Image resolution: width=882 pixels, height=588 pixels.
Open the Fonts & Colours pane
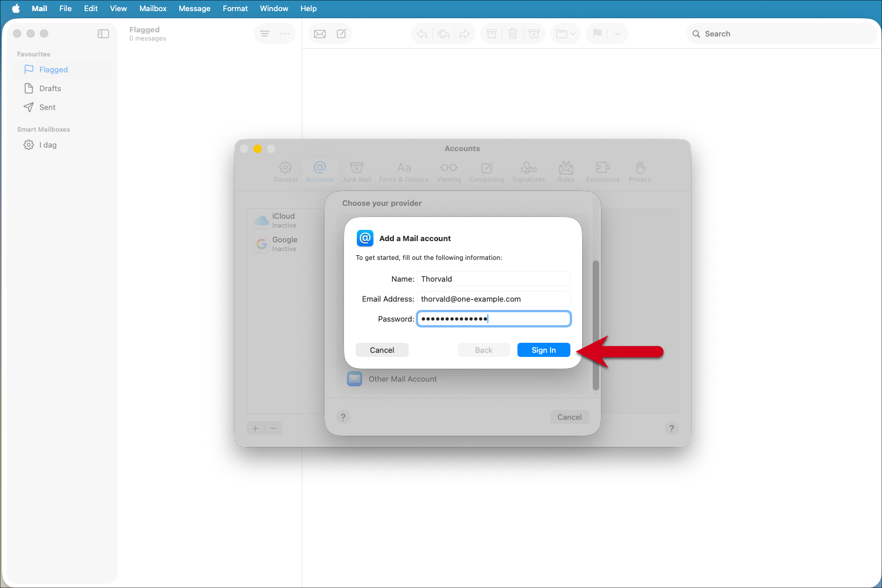403,172
